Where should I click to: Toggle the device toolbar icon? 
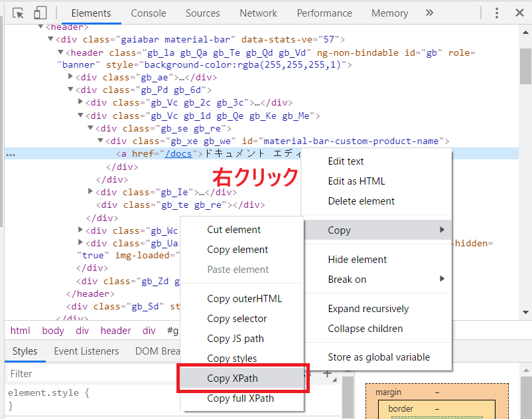point(40,13)
